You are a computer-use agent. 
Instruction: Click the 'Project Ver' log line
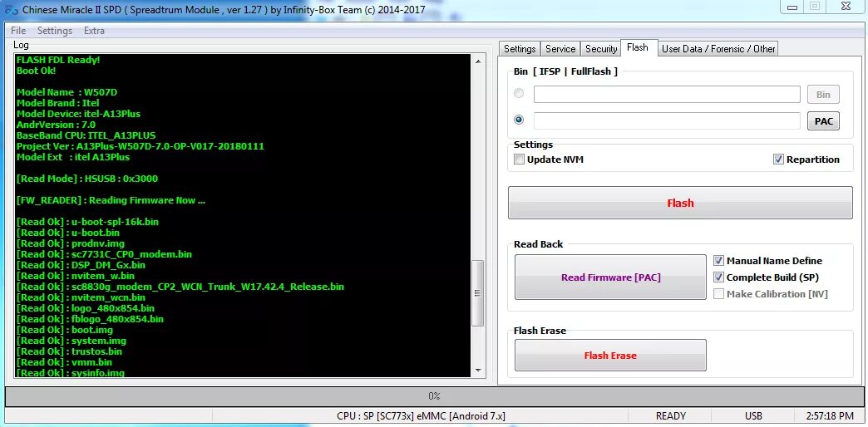140,146
